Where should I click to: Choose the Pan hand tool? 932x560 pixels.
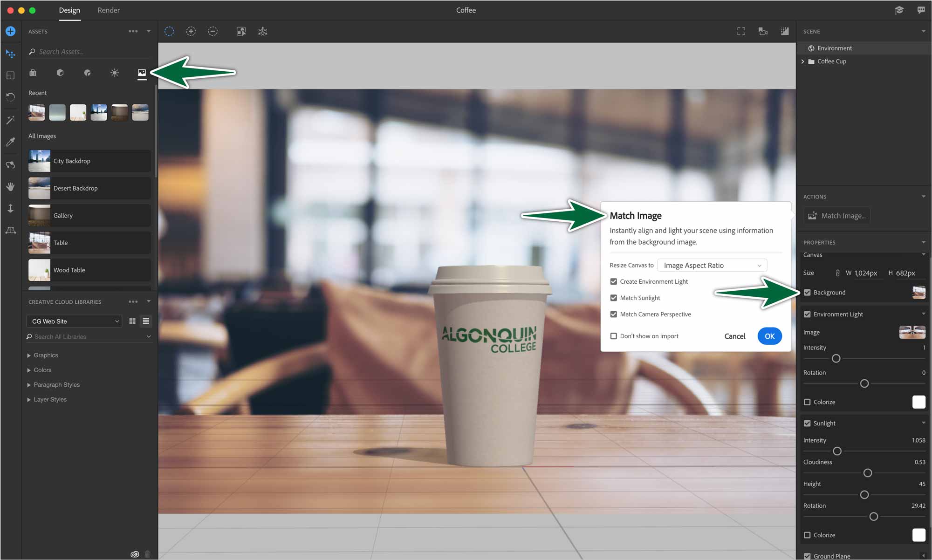point(10,186)
